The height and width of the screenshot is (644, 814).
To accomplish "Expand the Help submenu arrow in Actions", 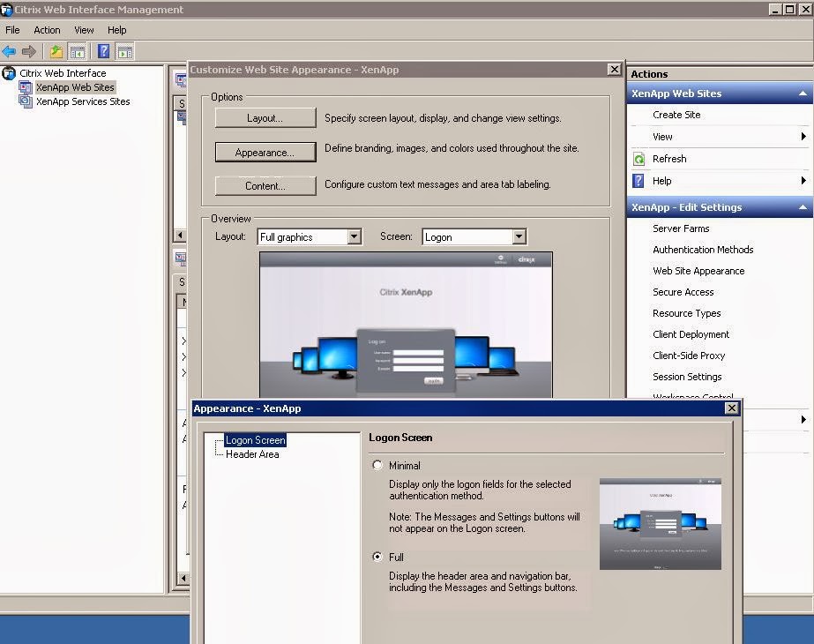I will [x=803, y=181].
